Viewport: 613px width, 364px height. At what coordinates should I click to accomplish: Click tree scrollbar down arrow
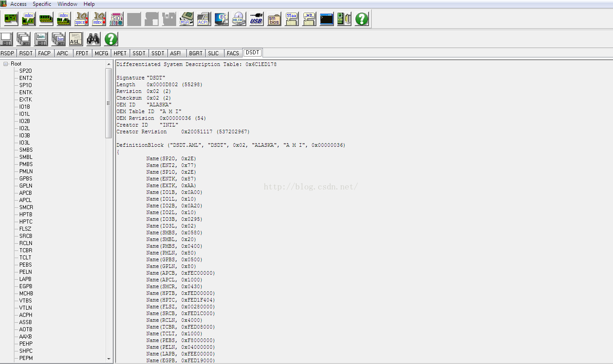point(108,359)
